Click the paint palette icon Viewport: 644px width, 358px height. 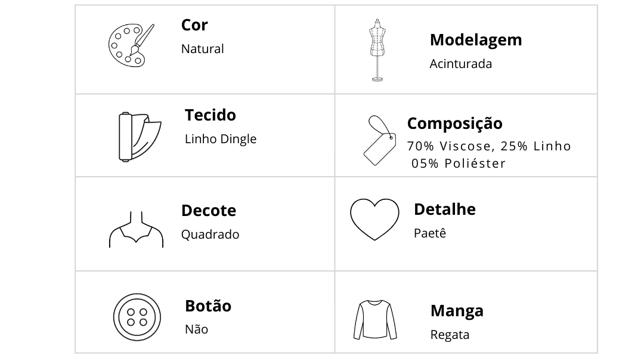(131, 45)
